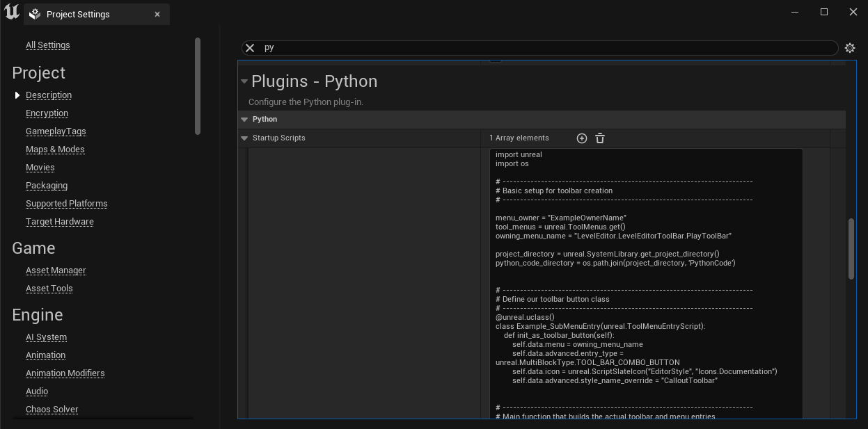Image resolution: width=868 pixels, height=429 pixels.
Task: Click the 'tool_menus = unreal.ToolMenus.get()' line
Action: (560, 227)
